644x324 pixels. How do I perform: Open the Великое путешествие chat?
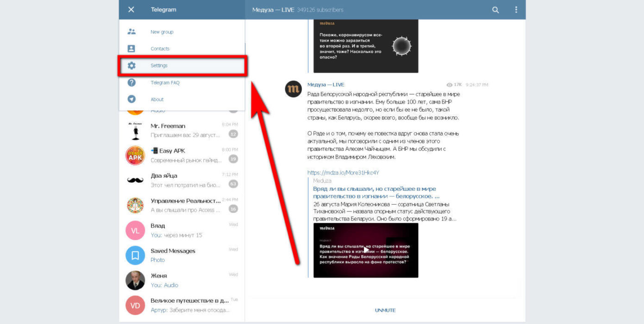182,305
